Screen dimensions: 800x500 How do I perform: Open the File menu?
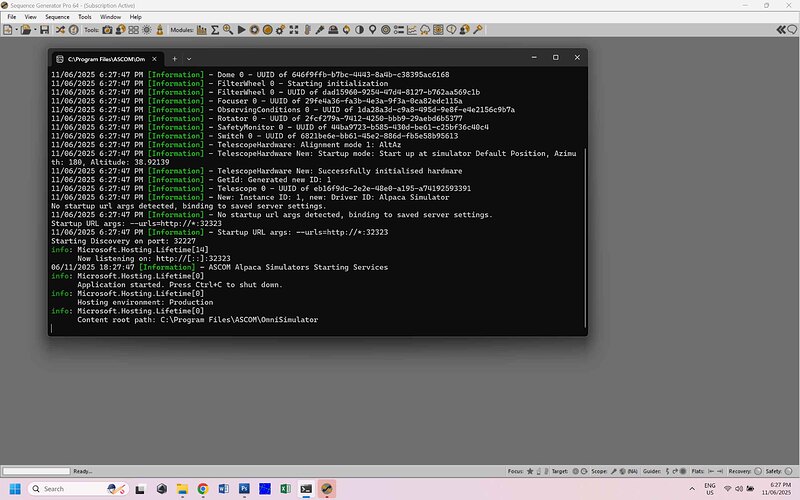click(11, 17)
